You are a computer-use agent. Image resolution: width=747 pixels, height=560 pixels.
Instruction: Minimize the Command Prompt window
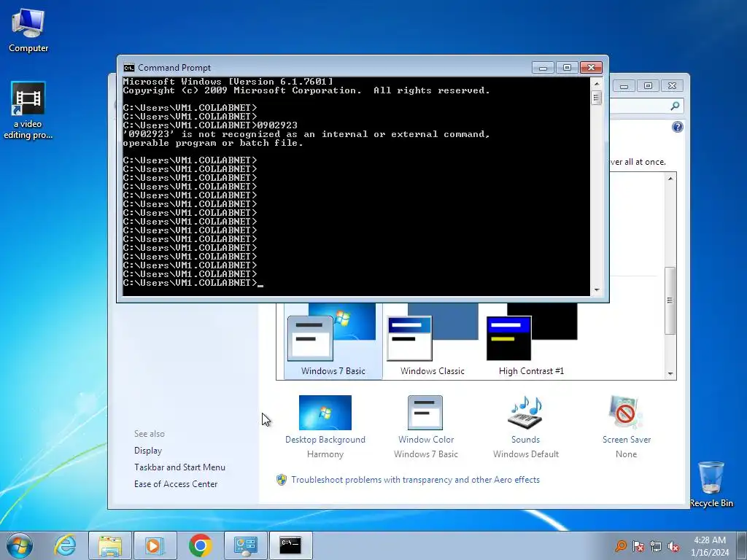click(543, 68)
